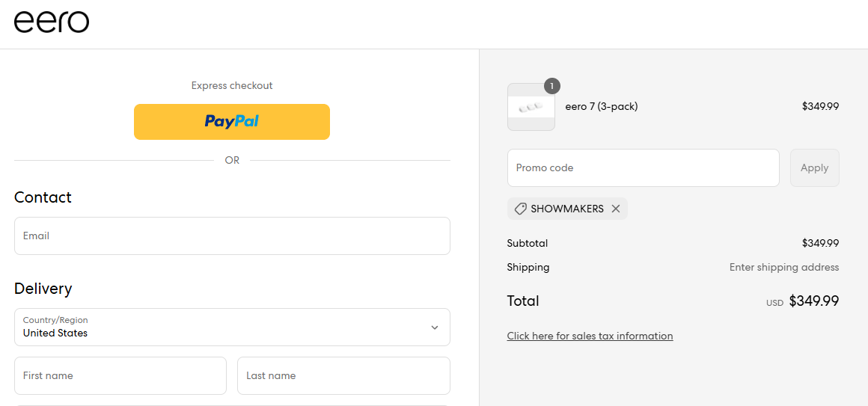Click the Contact section heading

(x=43, y=197)
